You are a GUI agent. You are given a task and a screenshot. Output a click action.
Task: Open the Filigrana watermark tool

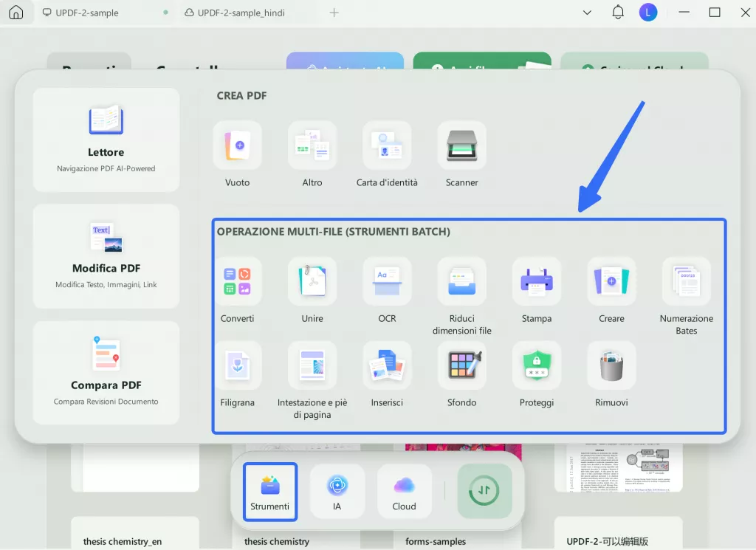(x=237, y=374)
